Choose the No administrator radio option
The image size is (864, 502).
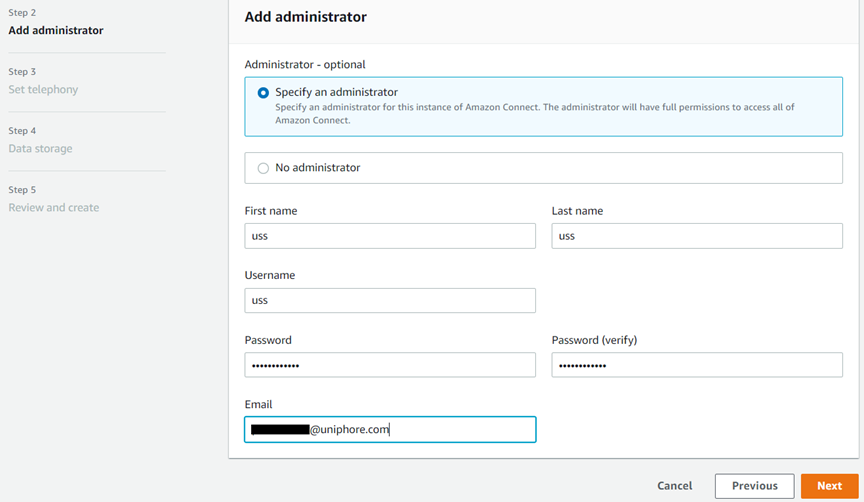click(x=263, y=168)
